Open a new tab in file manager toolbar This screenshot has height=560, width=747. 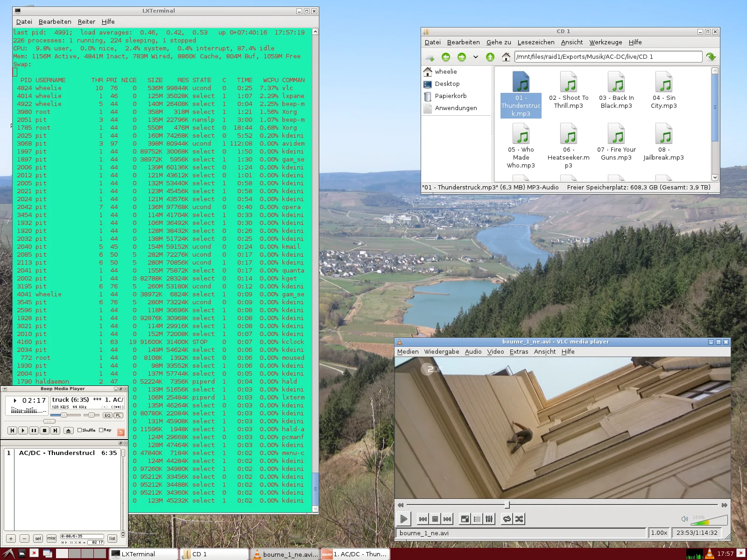click(430, 57)
